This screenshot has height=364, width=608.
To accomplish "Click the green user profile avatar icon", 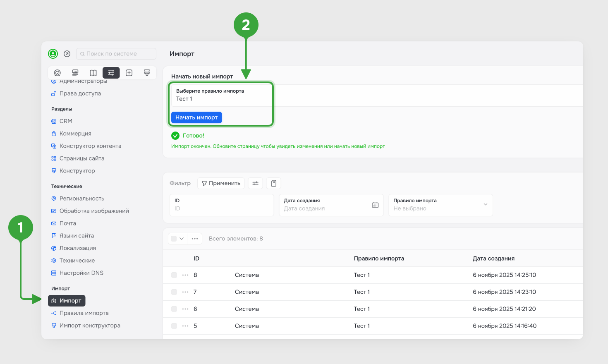I will (x=53, y=54).
